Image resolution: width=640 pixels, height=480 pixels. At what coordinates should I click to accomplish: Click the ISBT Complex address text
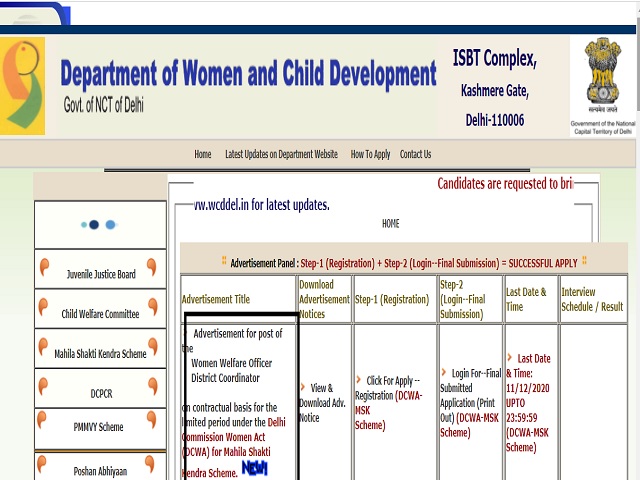494,58
